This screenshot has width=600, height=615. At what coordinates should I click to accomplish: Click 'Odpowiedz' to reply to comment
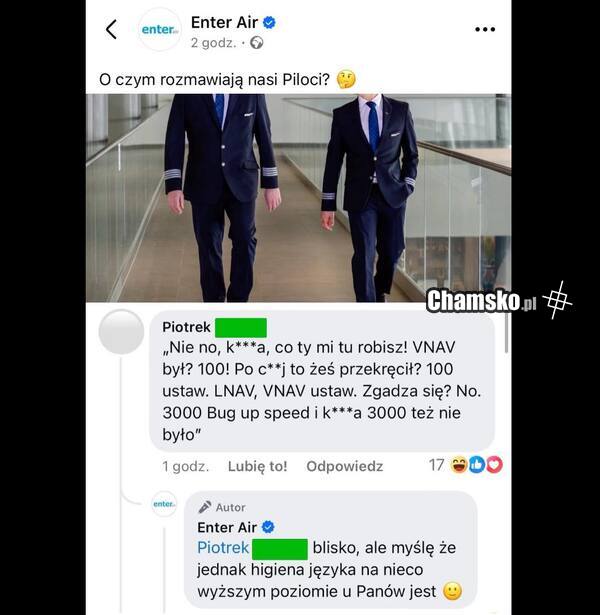344,466
